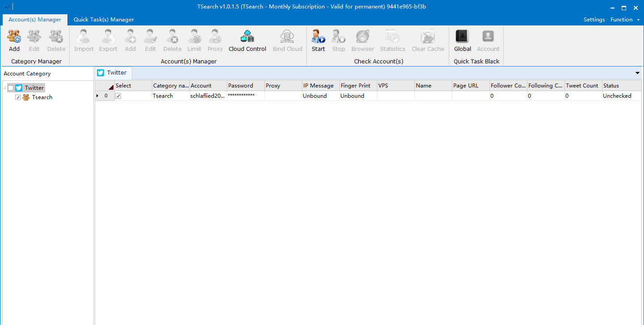Screen dimensions: 644x325
Task: Sort by Page URL column header
Action: (x=471, y=86)
